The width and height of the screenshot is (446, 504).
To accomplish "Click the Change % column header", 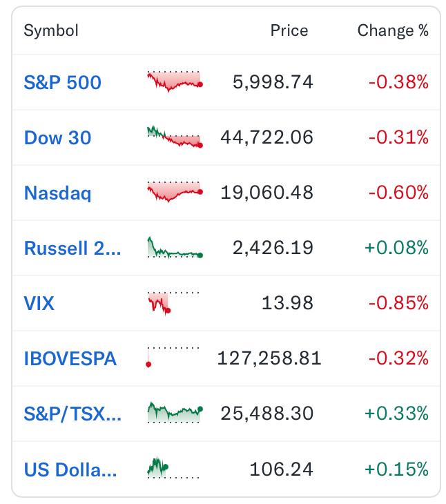I will [x=393, y=31].
